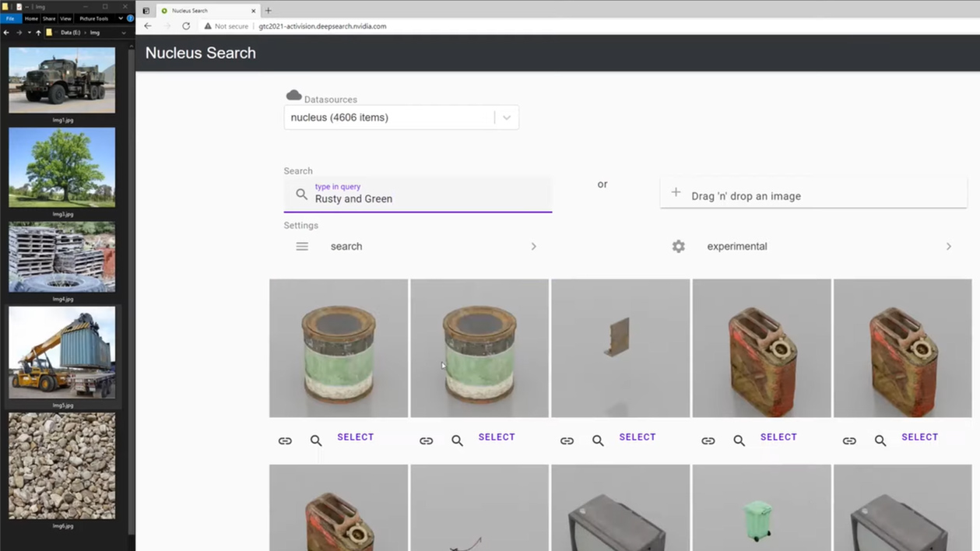The width and height of the screenshot is (980, 551).
Task: Click the Not secure warning icon
Action: pyautogui.click(x=208, y=26)
